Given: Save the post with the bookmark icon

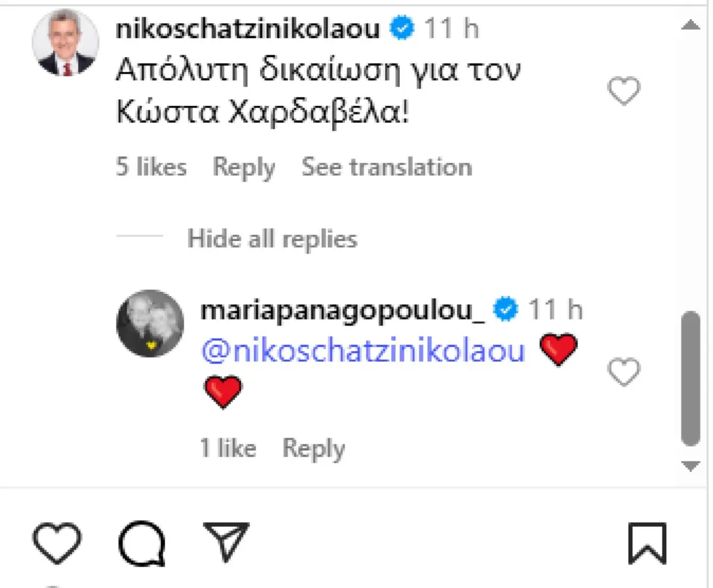Looking at the screenshot, I should tap(647, 543).
